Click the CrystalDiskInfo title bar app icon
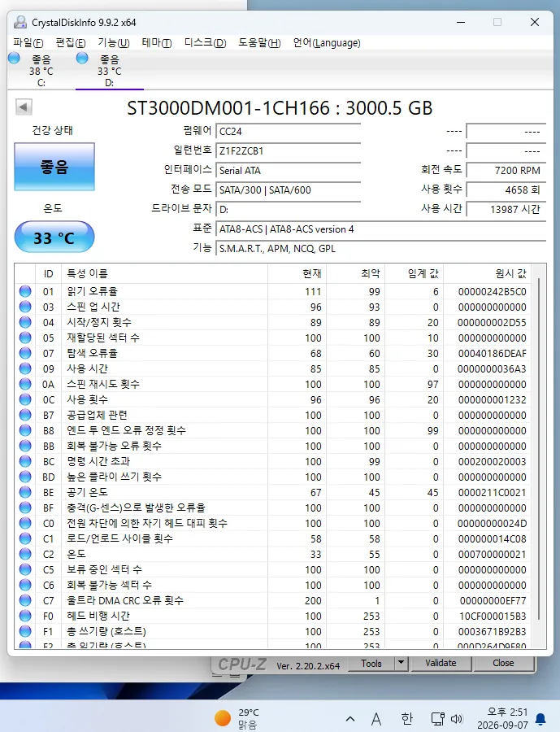560x732 pixels. click(x=20, y=22)
